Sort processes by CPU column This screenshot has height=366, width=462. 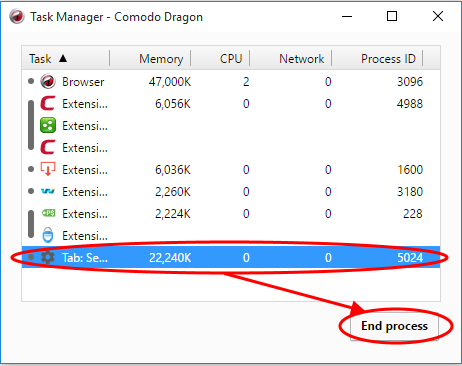[231, 59]
